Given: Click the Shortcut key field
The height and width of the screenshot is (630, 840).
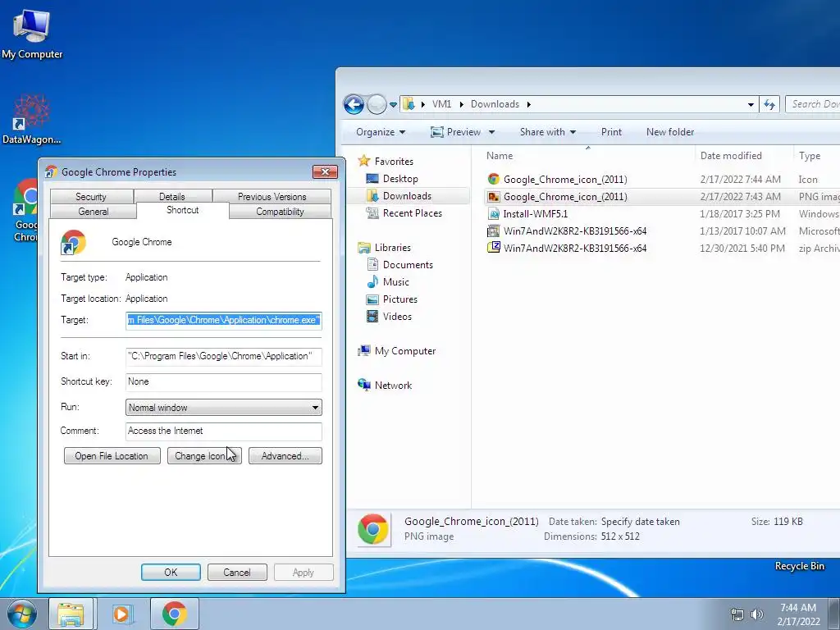Looking at the screenshot, I should point(223,382).
